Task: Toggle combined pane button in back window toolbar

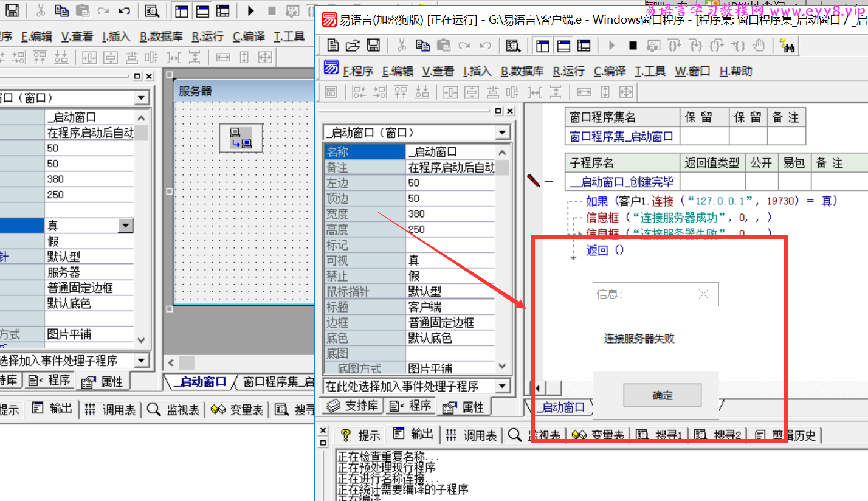Action: click(223, 11)
